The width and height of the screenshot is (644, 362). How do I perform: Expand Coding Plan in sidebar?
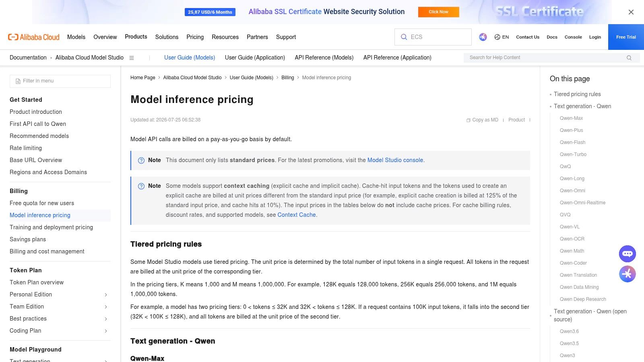106,331
